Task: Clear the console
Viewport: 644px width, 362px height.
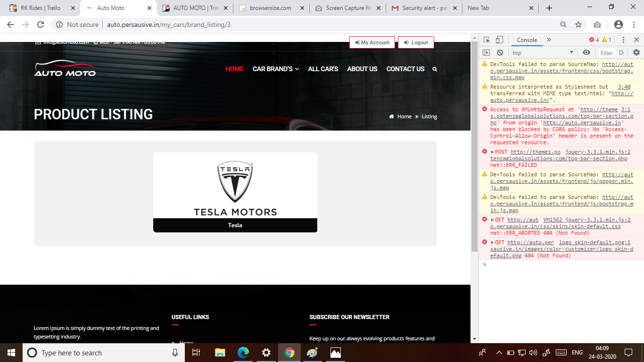Action: pyautogui.click(x=500, y=53)
